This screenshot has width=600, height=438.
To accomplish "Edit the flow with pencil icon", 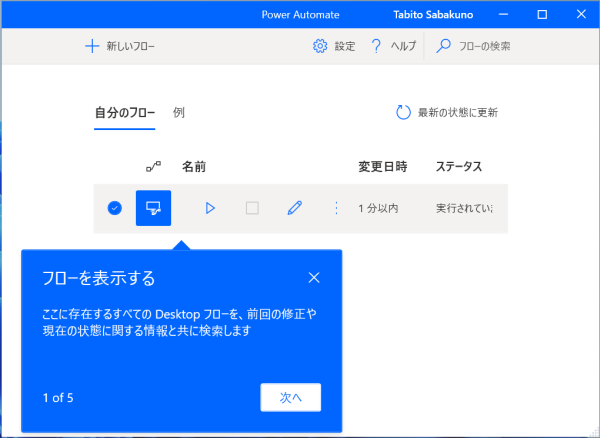I will click(294, 208).
